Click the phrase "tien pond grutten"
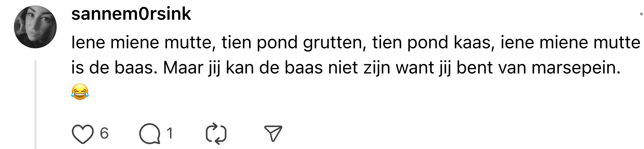This screenshot has width=644, height=149. (294, 43)
